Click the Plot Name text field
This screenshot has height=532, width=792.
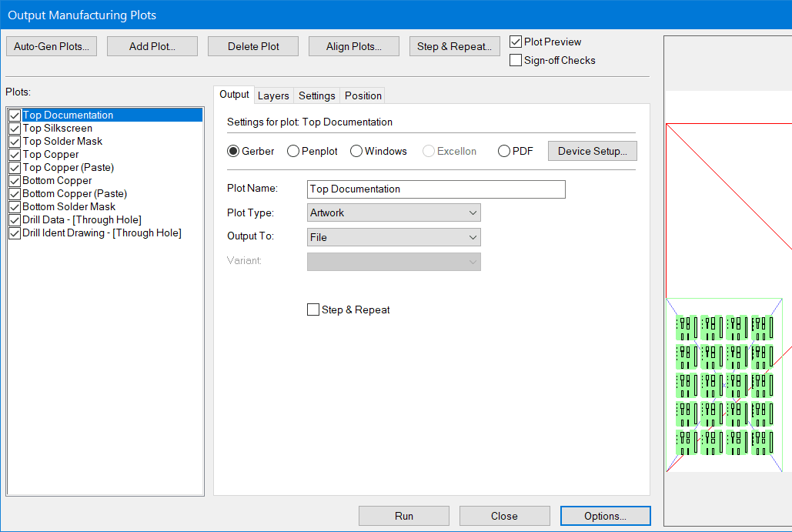[436, 189]
